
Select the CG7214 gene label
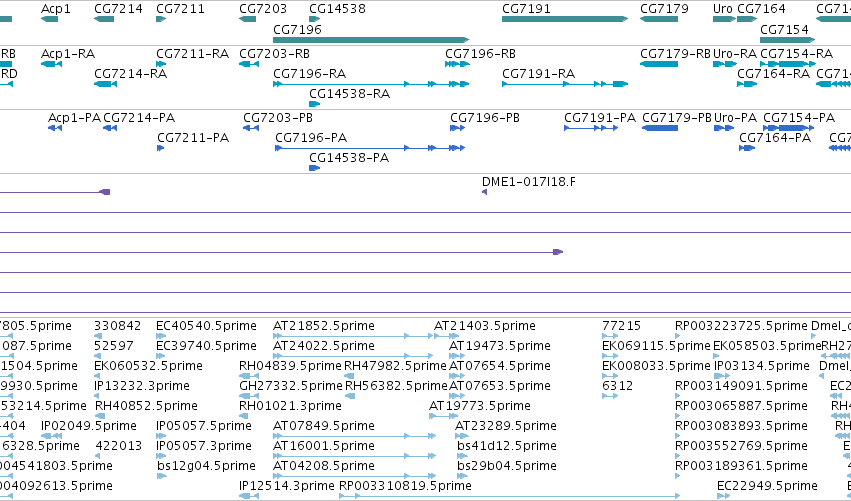[x=118, y=9]
